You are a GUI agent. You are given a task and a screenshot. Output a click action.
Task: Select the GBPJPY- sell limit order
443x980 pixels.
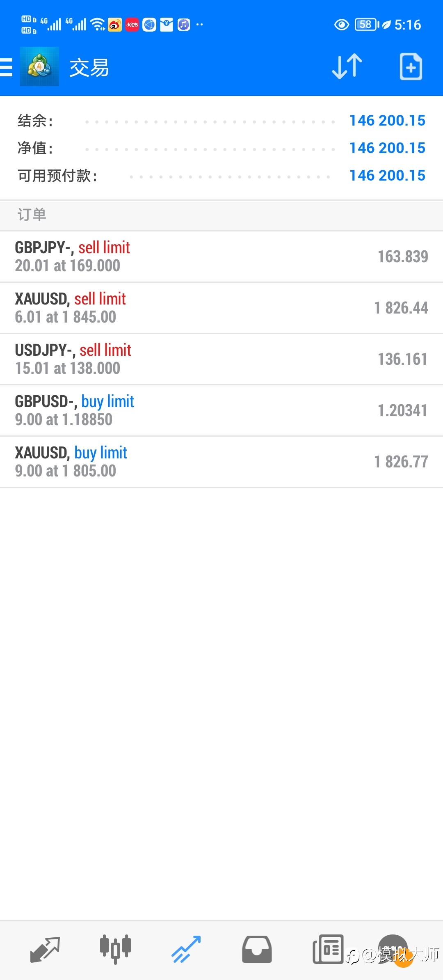(221, 256)
